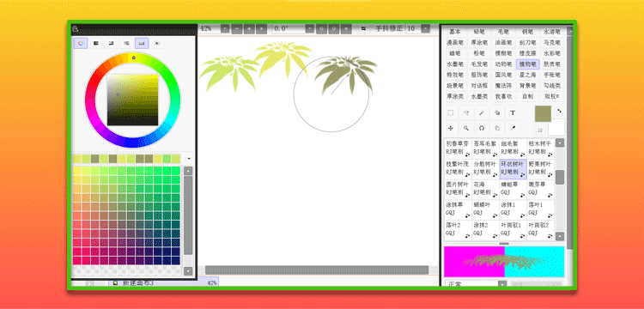644x309 pixels.
Task: Click the brush list vertical scrollbar thumb
Action: point(560,178)
